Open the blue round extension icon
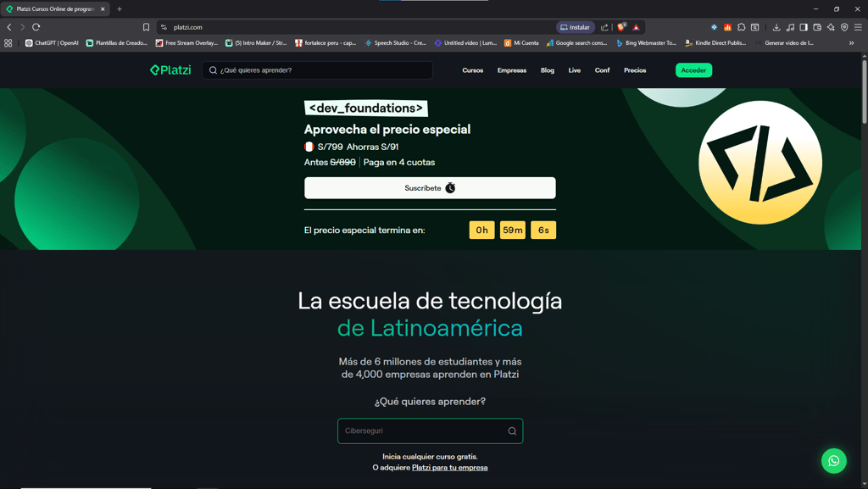This screenshot has width=868, height=489. tap(714, 27)
